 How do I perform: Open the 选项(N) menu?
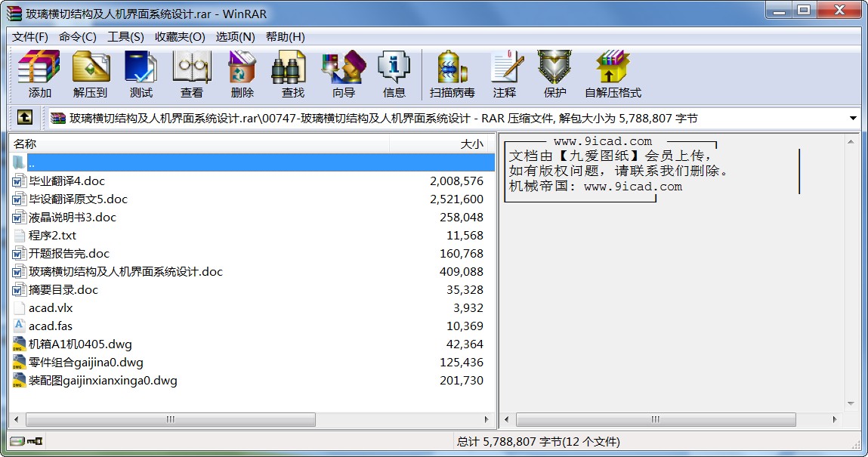[235, 37]
